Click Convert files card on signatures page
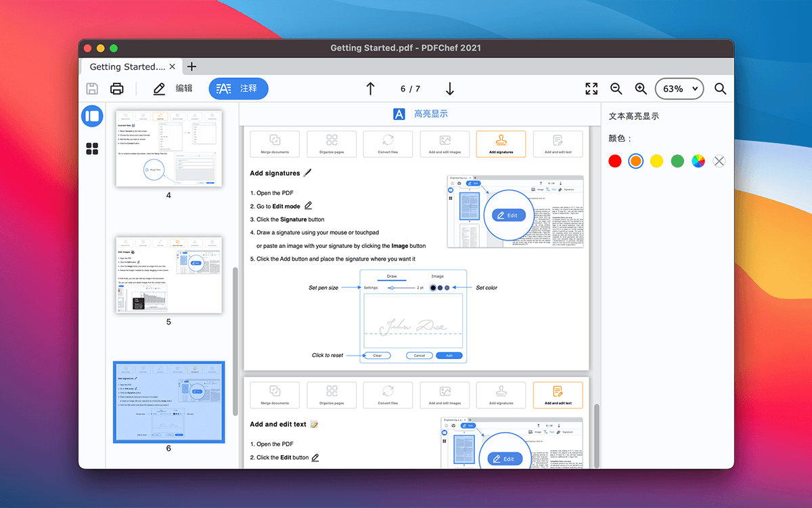Screen dimensions: 812x508 tap(388, 144)
